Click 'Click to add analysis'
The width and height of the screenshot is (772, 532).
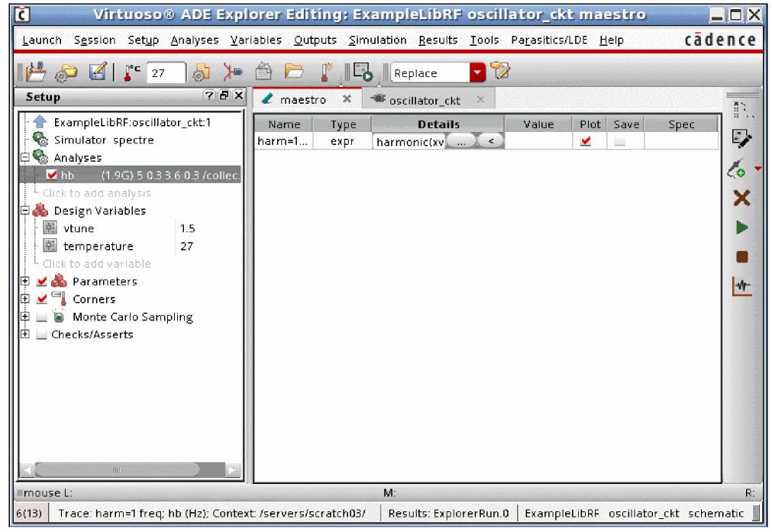click(x=96, y=193)
